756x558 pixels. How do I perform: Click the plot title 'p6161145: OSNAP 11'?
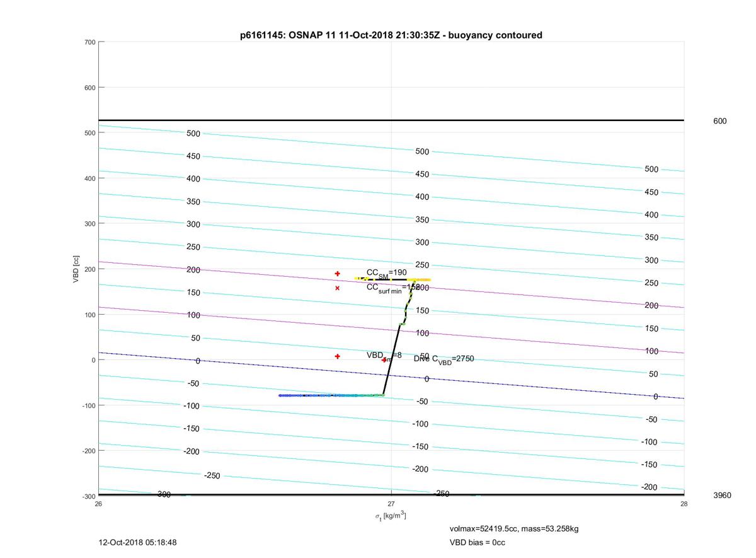[x=391, y=35]
